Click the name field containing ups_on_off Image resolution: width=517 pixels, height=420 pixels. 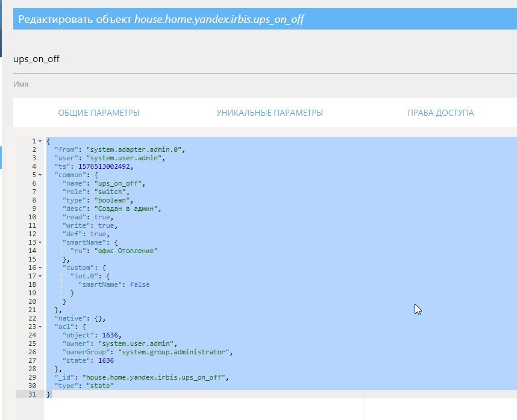pos(265,59)
